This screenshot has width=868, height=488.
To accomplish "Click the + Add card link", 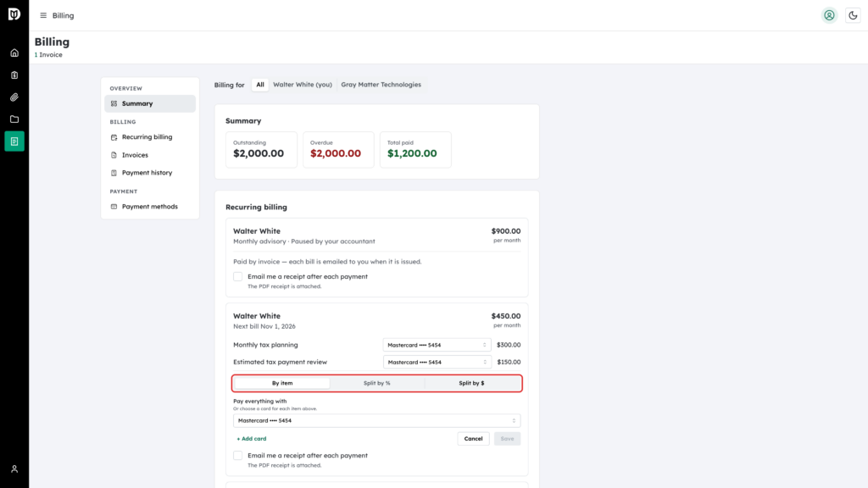I will point(251,439).
